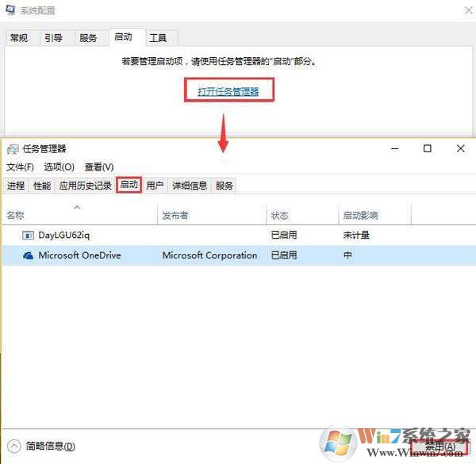Switch to 应用历史记录 tab
The width and height of the screenshot is (476, 464).
[86, 186]
